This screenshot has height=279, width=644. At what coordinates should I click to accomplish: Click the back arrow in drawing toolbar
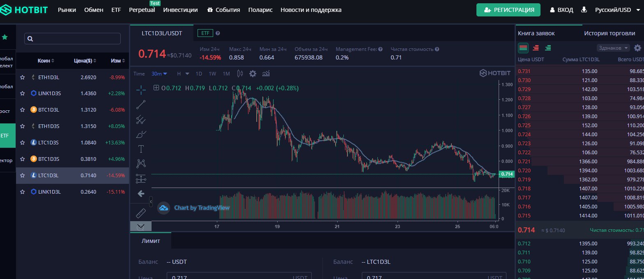[141, 193]
